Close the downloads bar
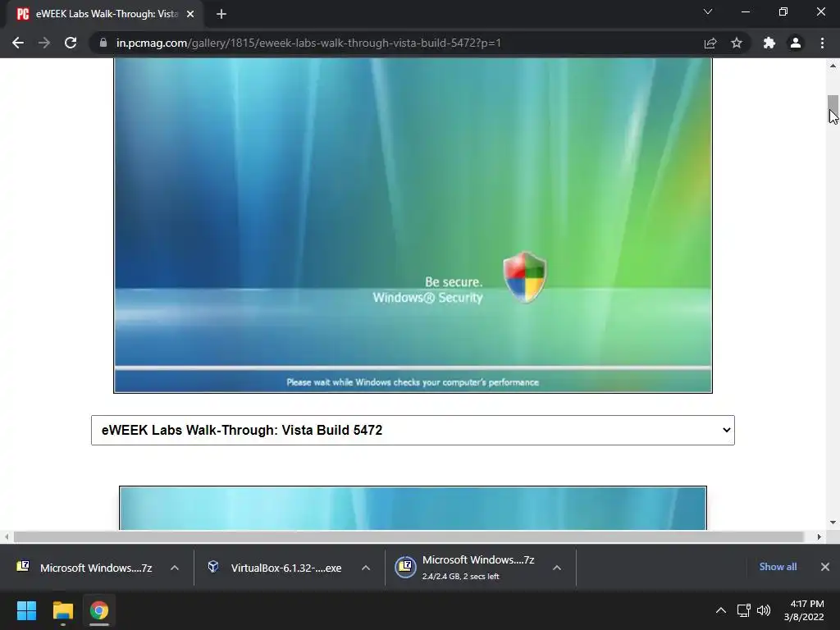 pos(825,567)
